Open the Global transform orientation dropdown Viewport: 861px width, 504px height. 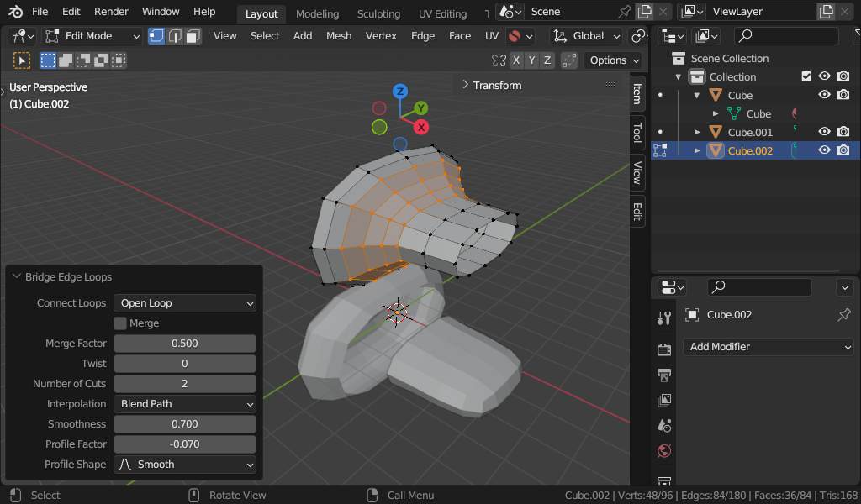coord(586,36)
